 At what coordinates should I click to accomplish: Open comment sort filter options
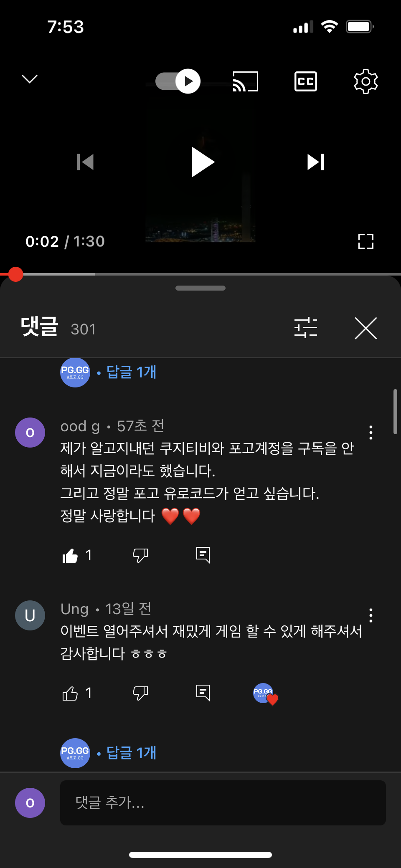306,328
